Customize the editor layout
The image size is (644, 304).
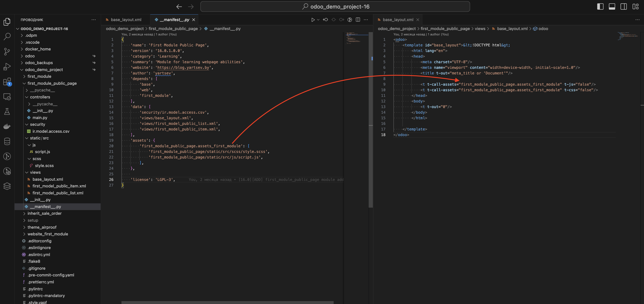pyautogui.click(x=635, y=7)
